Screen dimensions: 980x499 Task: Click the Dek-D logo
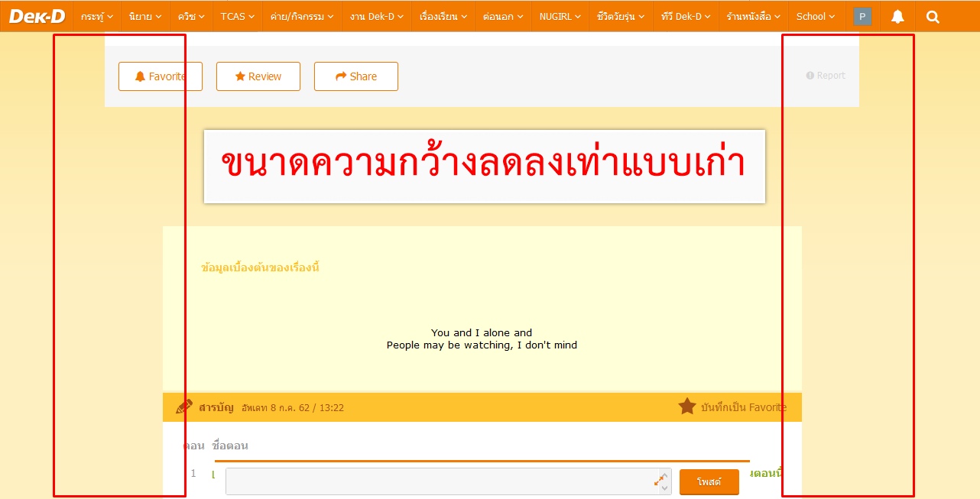37,16
